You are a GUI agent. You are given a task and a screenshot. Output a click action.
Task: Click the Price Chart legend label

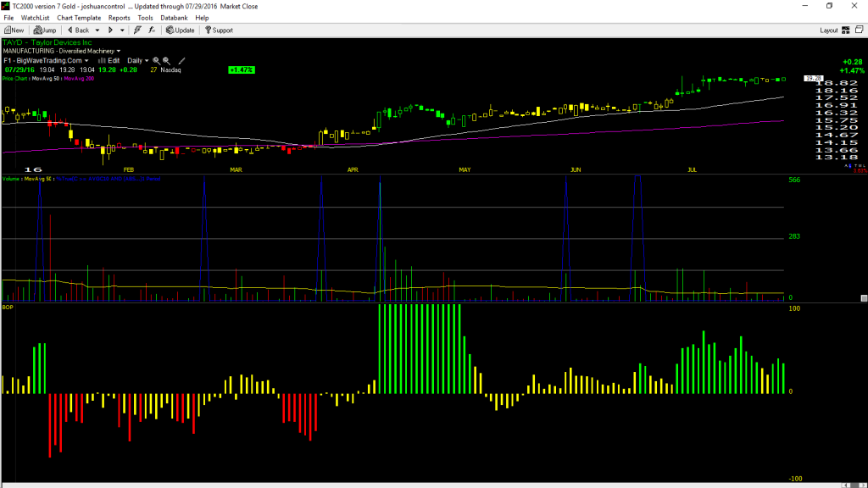[15, 79]
